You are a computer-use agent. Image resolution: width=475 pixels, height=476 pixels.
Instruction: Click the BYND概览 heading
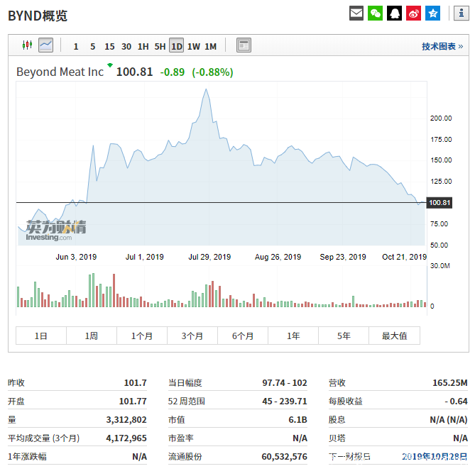tap(38, 16)
